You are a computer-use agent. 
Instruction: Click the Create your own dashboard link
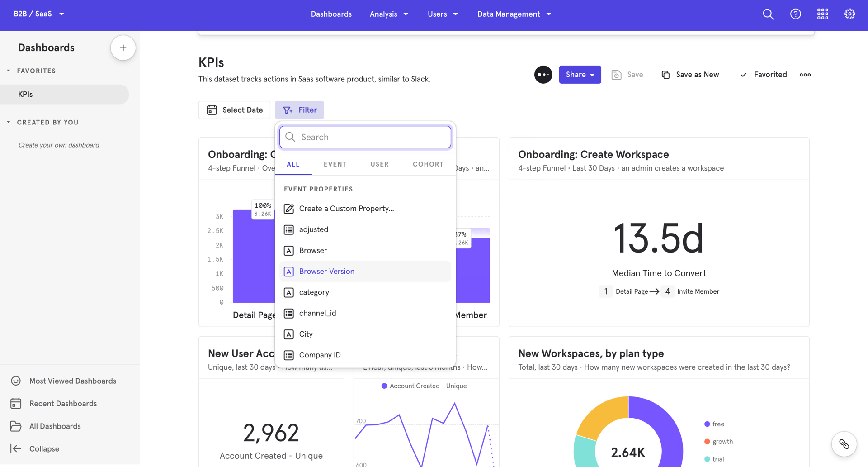click(x=59, y=145)
